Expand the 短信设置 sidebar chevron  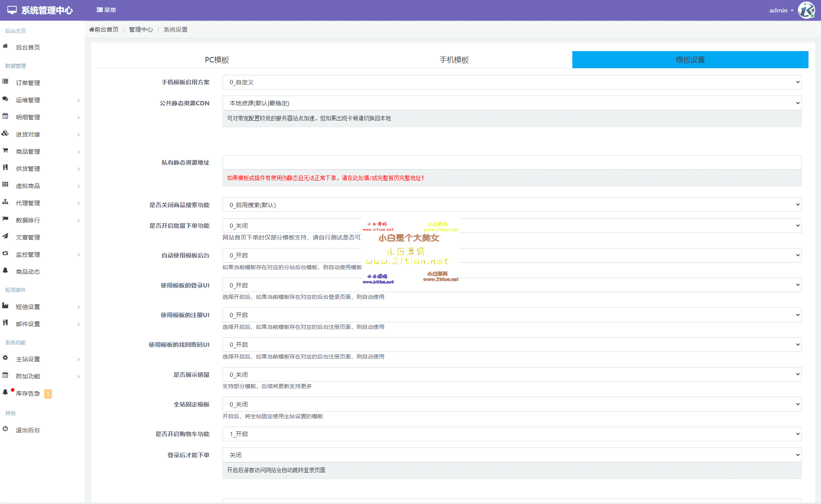coord(78,307)
